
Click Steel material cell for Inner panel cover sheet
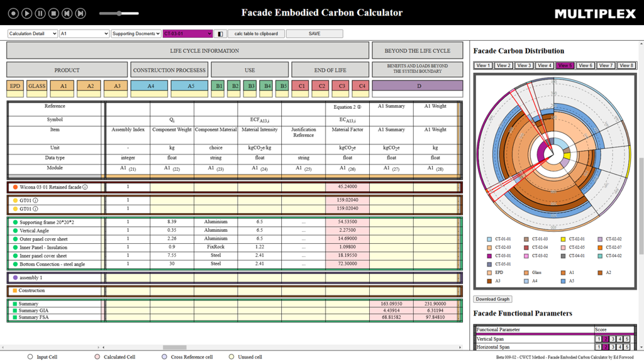tap(216, 255)
